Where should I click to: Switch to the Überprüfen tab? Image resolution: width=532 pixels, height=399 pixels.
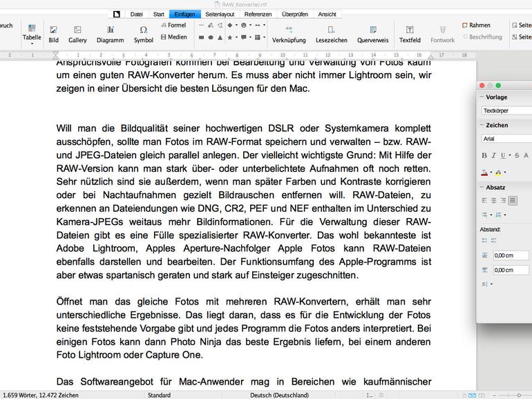[x=295, y=14]
